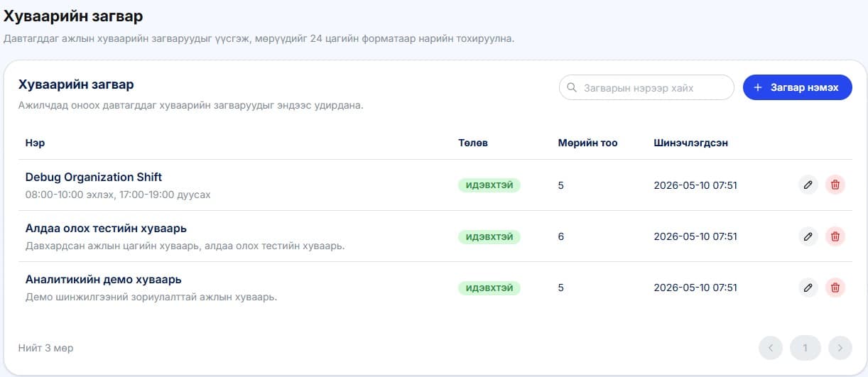
Task: Focus the Загварын нэрээр хайх search field
Action: 646,88
